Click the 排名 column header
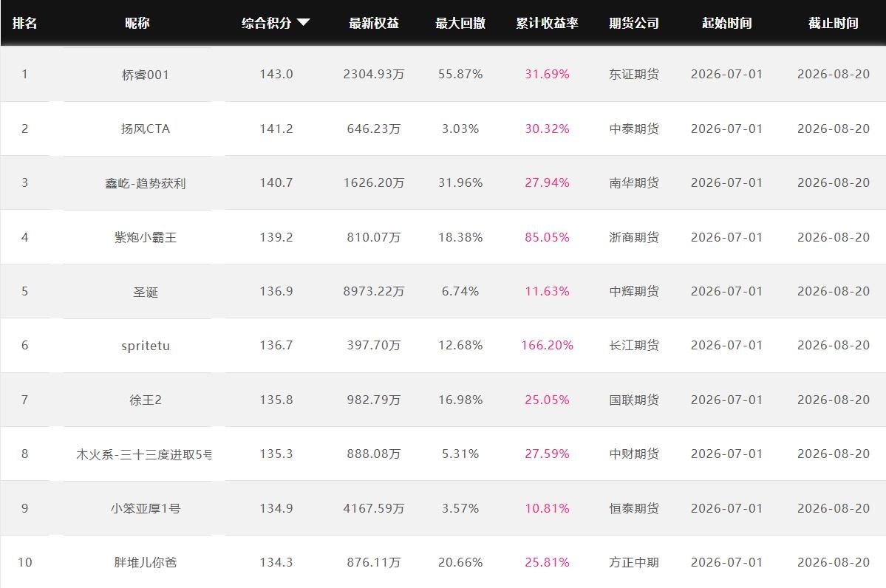The image size is (886, 588). click(x=25, y=23)
